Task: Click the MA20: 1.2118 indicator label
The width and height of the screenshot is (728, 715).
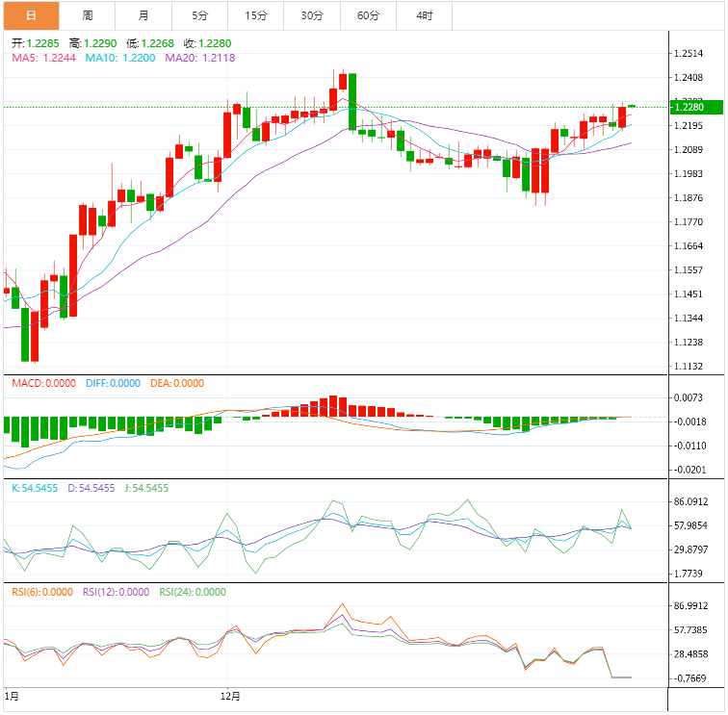Action: [x=199, y=58]
